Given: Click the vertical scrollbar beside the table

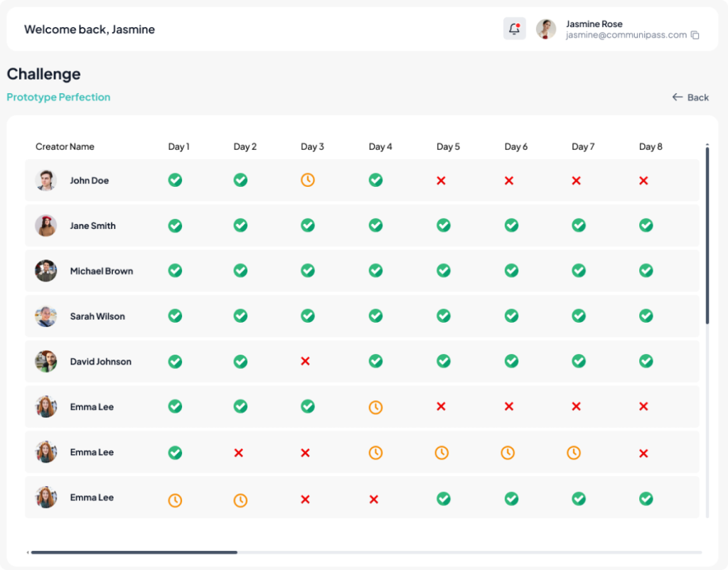Looking at the screenshot, I should click(707, 235).
